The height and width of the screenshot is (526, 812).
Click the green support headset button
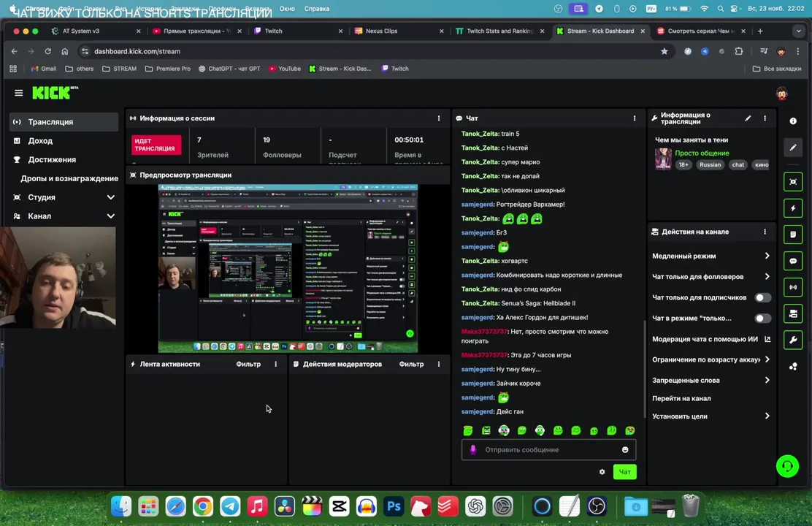(x=787, y=466)
